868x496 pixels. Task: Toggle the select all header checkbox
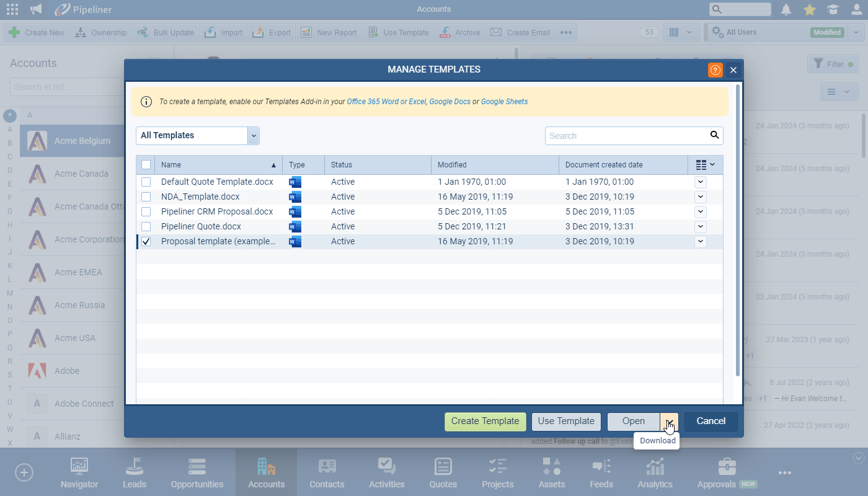pos(146,165)
